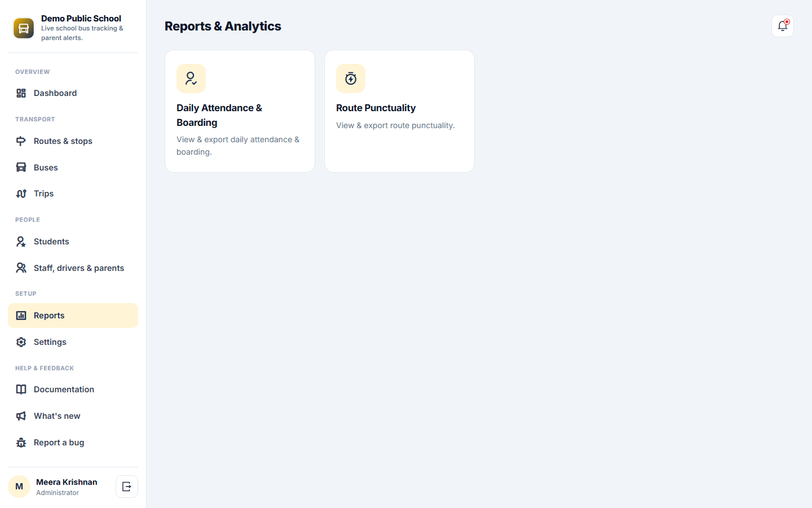Click the Demo Public School title

point(81,19)
